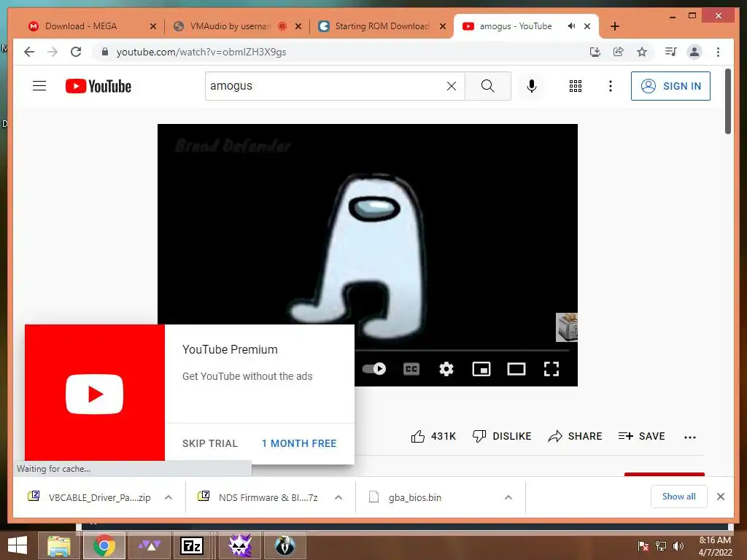747x560 pixels.
Task: Click Show all downloads
Action: (679, 497)
